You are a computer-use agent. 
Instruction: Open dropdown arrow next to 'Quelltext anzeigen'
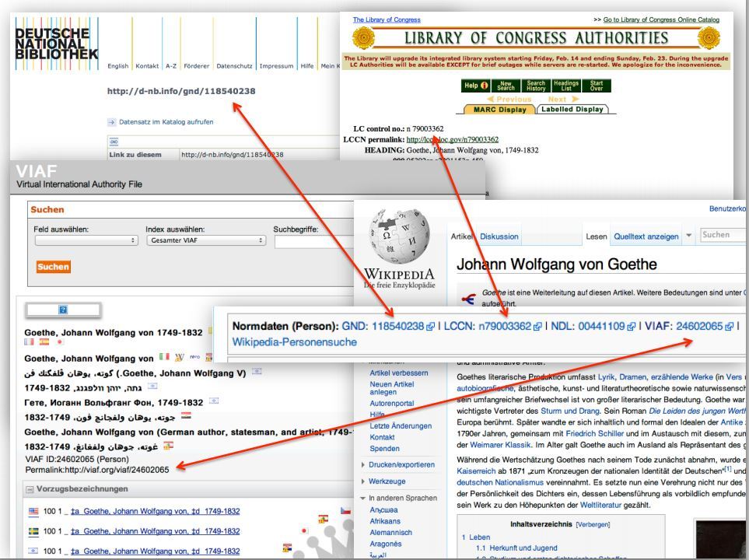tap(688, 235)
